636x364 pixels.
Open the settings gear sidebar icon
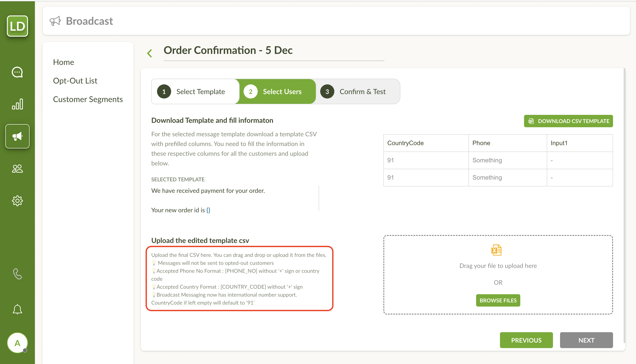point(17,201)
